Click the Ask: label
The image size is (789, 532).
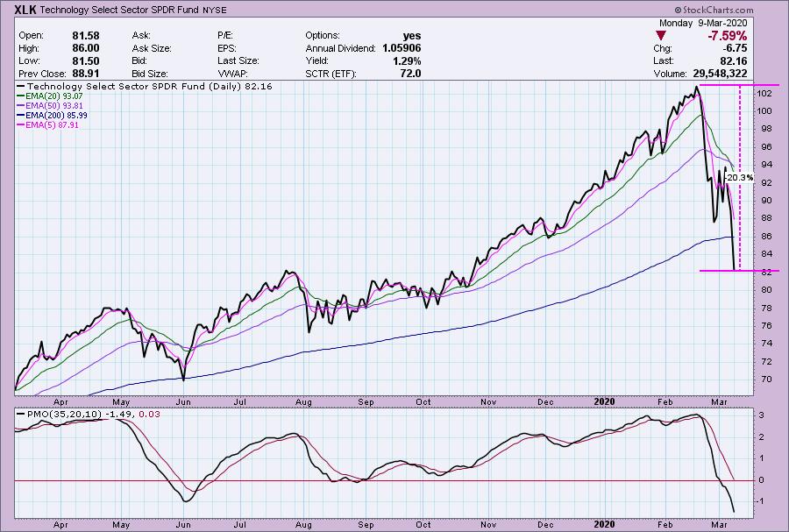141,36
